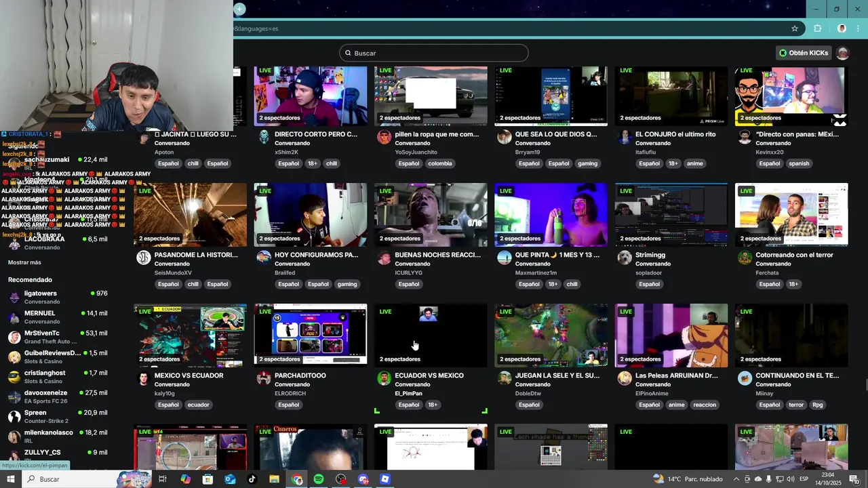Open YoSoyJuanchito channel avatar

384,137
